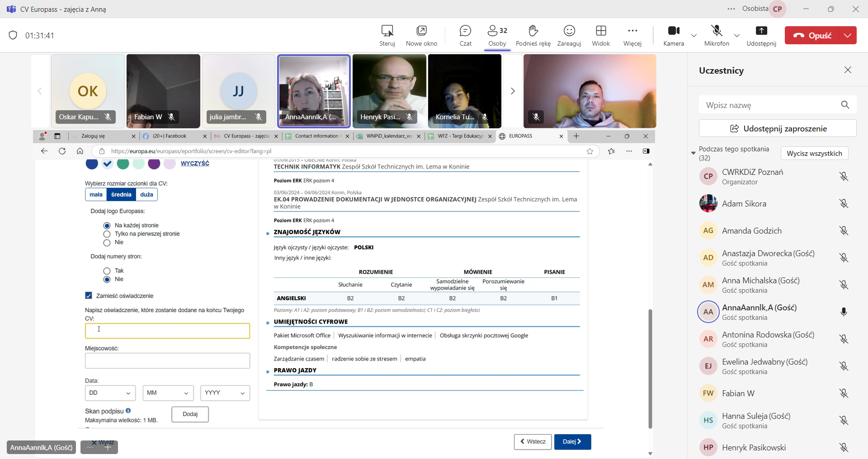Open browser home page
Image resolution: width=868 pixels, height=459 pixels.
click(x=80, y=151)
